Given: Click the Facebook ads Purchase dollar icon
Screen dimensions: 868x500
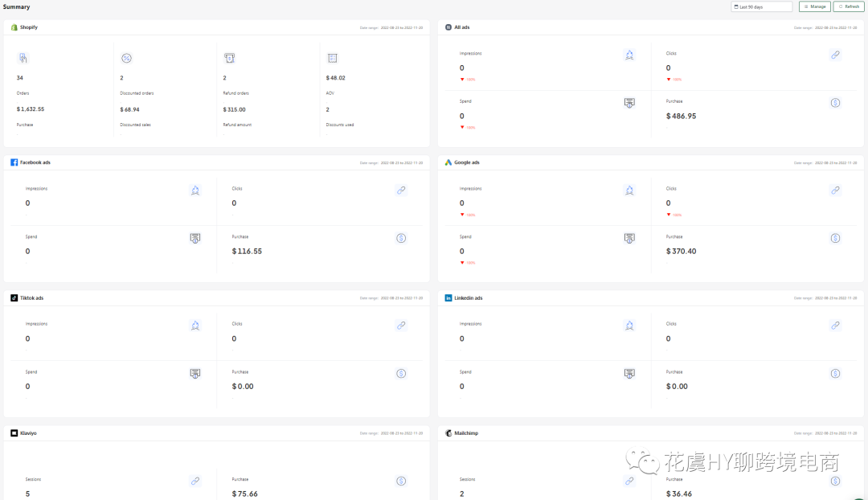Looking at the screenshot, I should pyautogui.click(x=401, y=238).
